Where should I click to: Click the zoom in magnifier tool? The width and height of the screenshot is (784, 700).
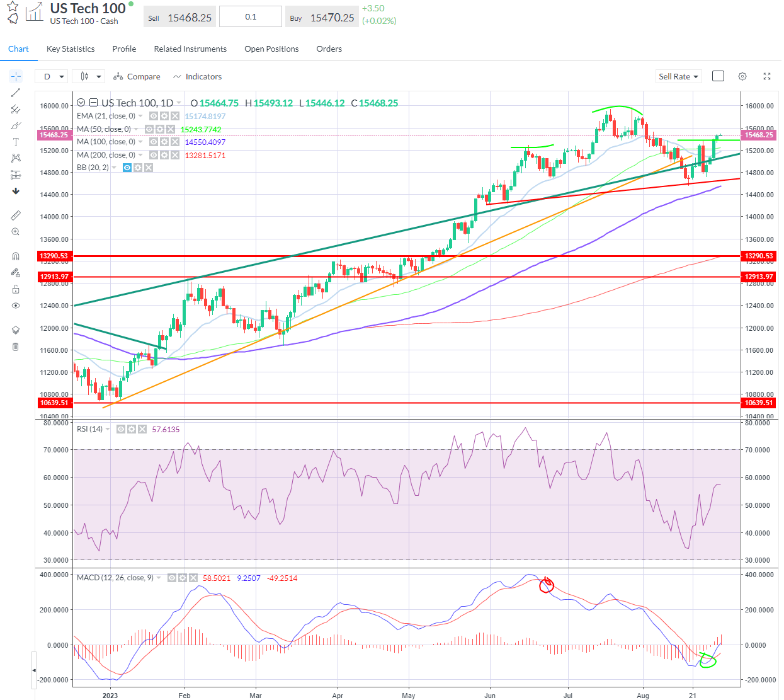16,232
